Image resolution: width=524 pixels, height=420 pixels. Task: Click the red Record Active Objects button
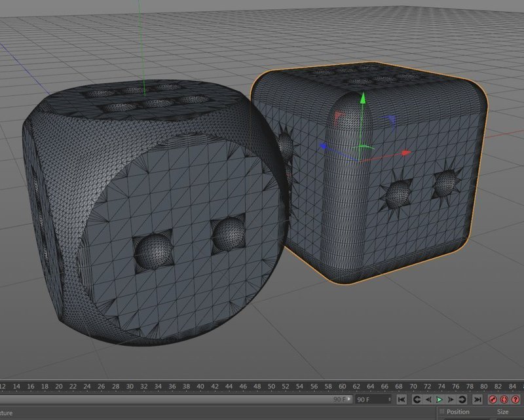(x=493, y=399)
